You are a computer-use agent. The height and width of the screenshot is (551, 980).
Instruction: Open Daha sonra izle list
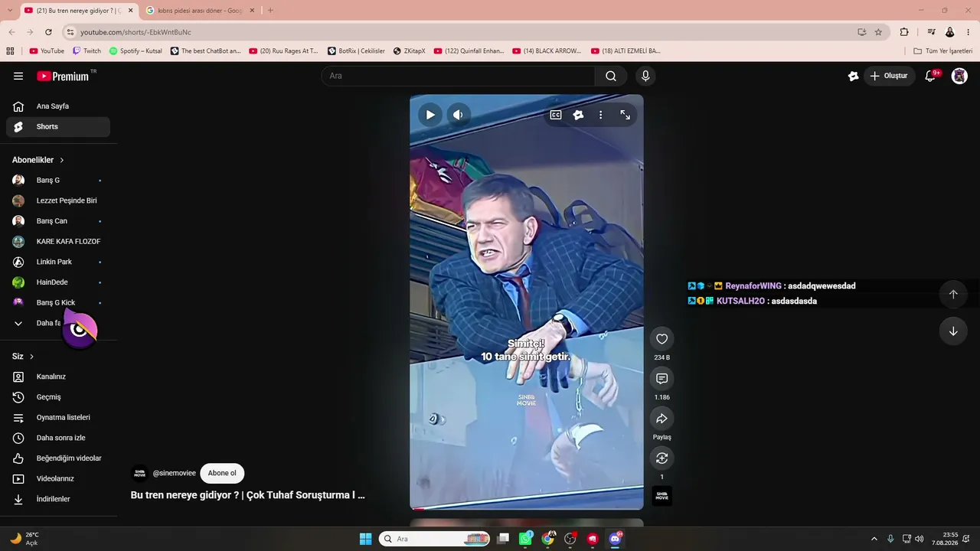[x=58, y=438]
